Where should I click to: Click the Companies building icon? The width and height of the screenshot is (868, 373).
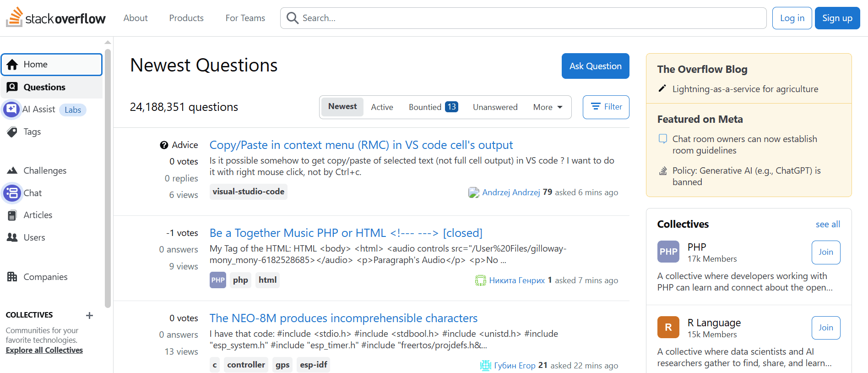pos(12,277)
